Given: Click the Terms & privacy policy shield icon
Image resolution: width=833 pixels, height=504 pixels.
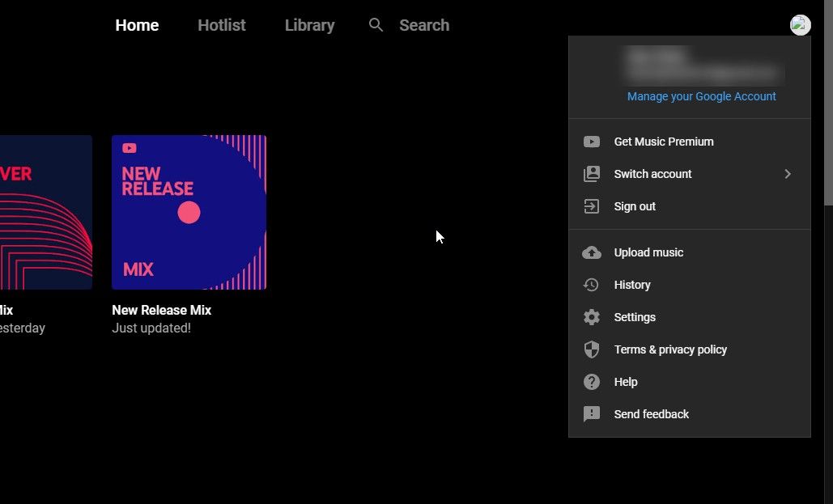Looking at the screenshot, I should point(592,349).
